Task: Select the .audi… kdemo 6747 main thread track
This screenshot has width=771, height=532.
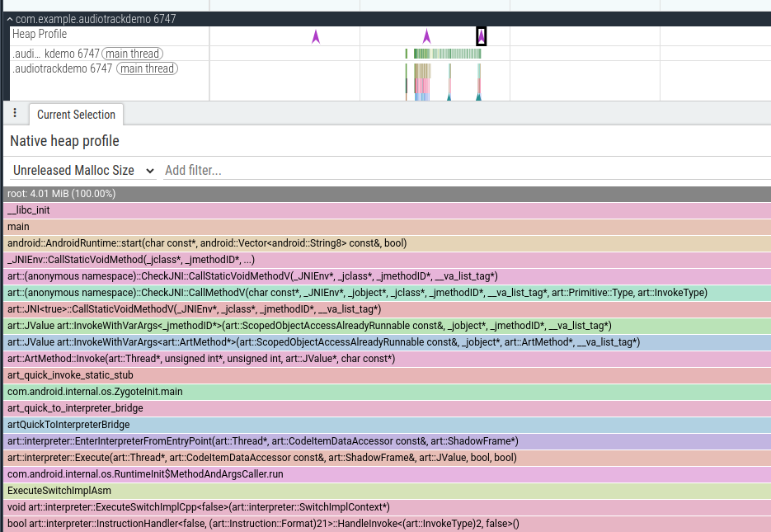Action: 87,54
